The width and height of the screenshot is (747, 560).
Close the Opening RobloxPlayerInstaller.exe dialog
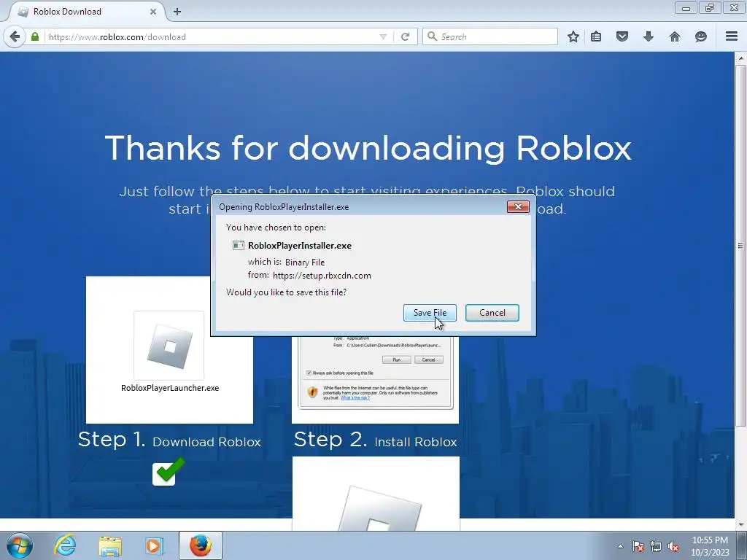(x=518, y=206)
